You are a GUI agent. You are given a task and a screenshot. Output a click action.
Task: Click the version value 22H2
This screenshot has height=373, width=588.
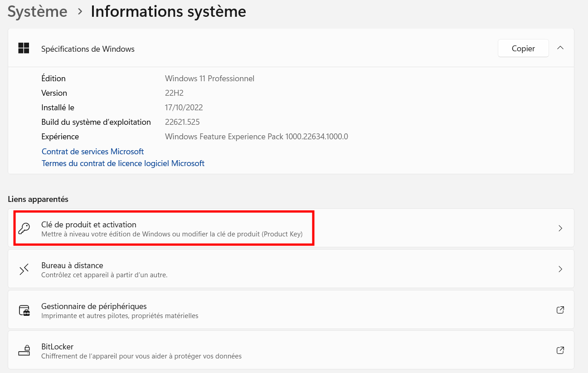(x=174, y=93)
